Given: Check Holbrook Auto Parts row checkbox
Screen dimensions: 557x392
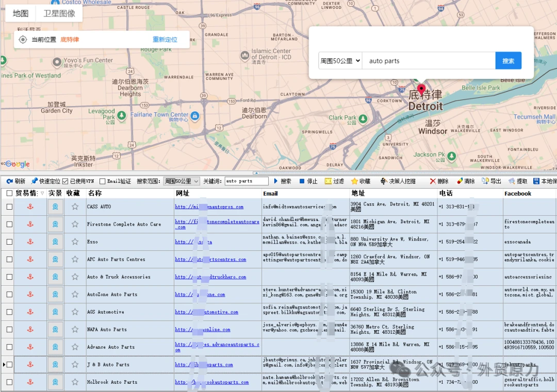Looking at the screenshot, I should pos(10,382).
